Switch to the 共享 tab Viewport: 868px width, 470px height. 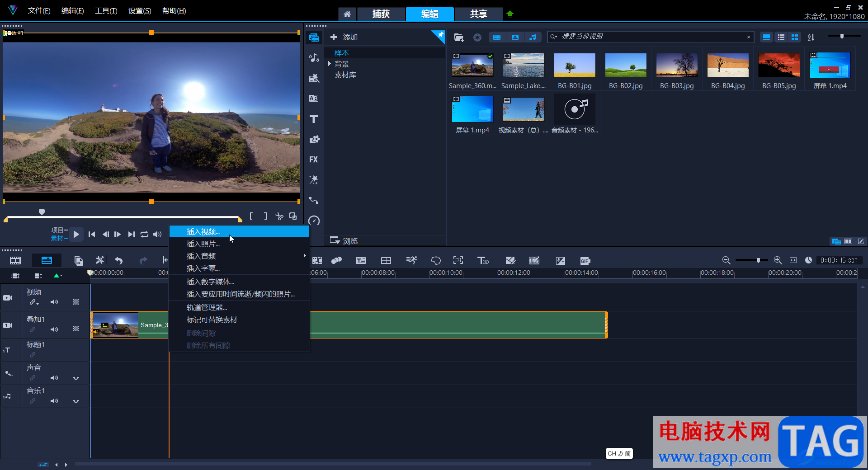479,14
